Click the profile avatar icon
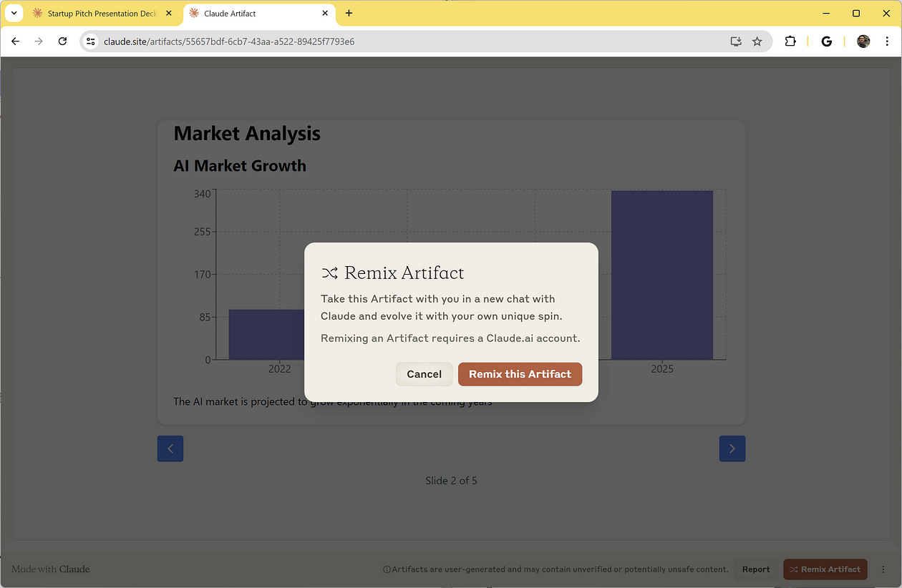Image resolution: width=902 pixels, height=588 pixels. pos(863,41)
